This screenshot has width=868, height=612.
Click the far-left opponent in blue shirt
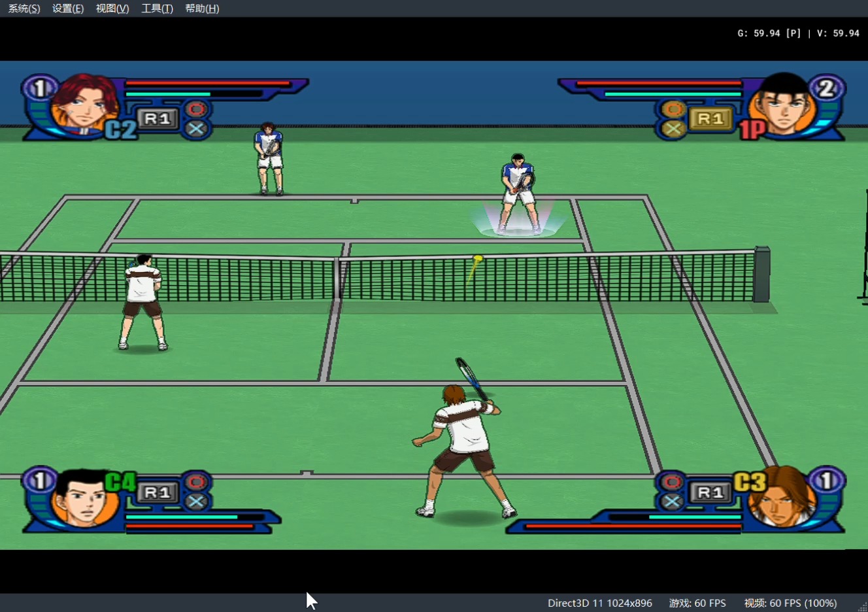pyautogui.click(x=269, y=159)
